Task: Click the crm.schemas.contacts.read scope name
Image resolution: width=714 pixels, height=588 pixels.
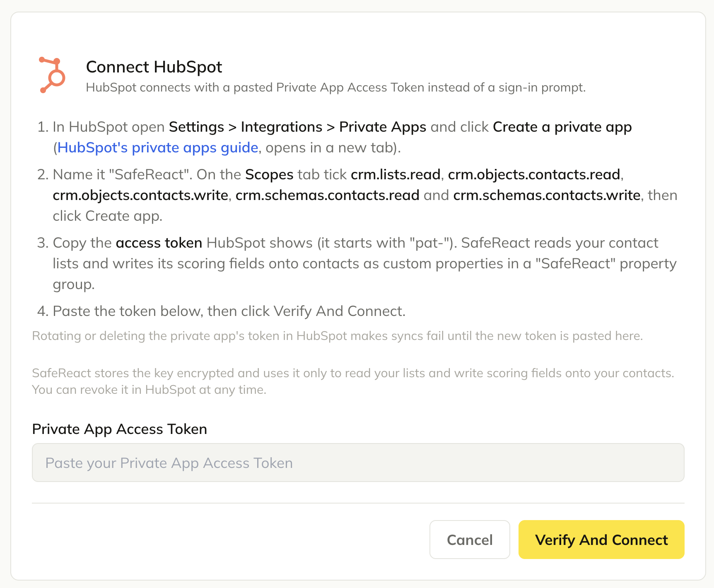Action: pyautogui.click(x=327, y=195)
